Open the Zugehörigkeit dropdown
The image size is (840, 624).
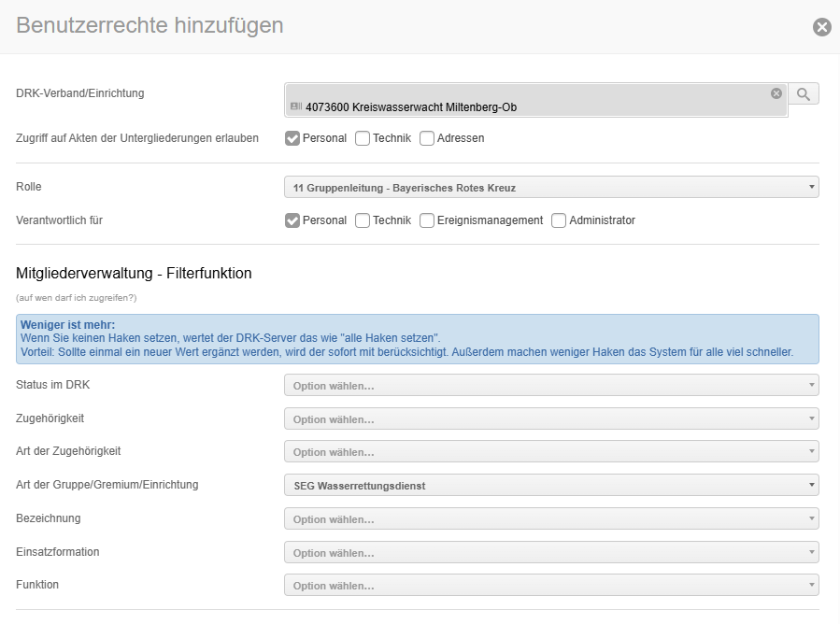551,418
